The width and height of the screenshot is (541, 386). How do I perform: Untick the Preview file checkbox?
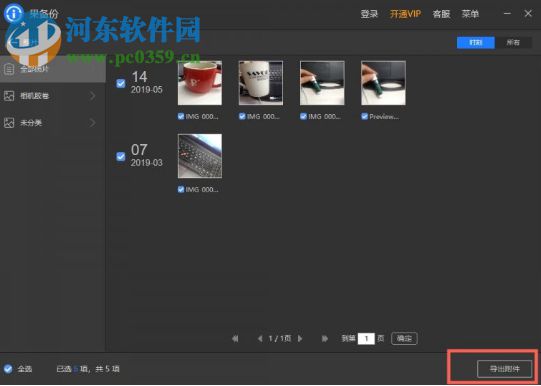[x=364, y=116]
